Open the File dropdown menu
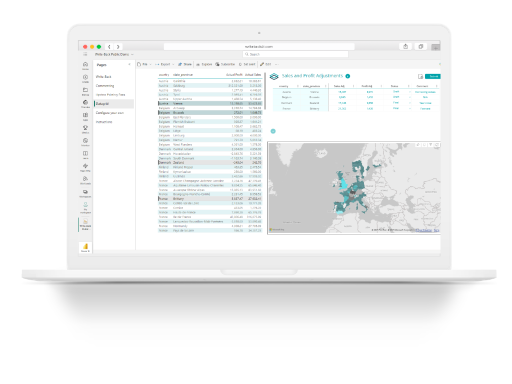512x384 pixels. click(144, 64)
